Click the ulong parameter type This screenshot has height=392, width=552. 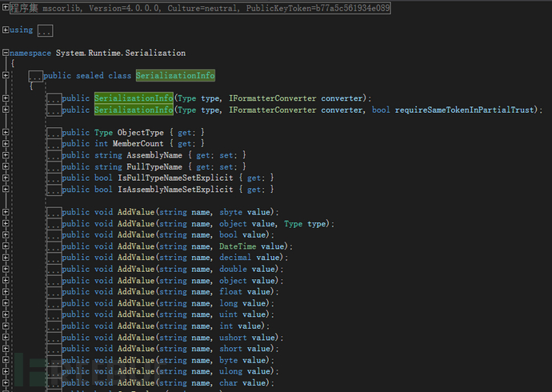(x=231, y=371)
